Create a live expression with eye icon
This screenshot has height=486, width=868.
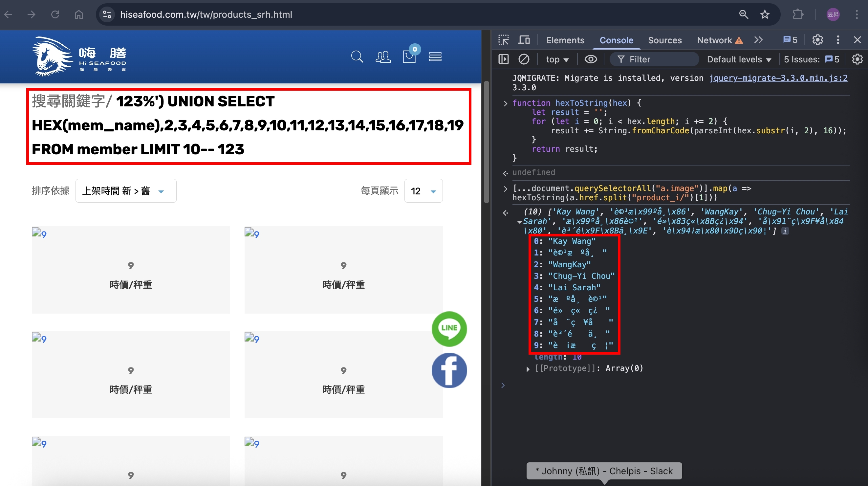(x=591, y=59)
